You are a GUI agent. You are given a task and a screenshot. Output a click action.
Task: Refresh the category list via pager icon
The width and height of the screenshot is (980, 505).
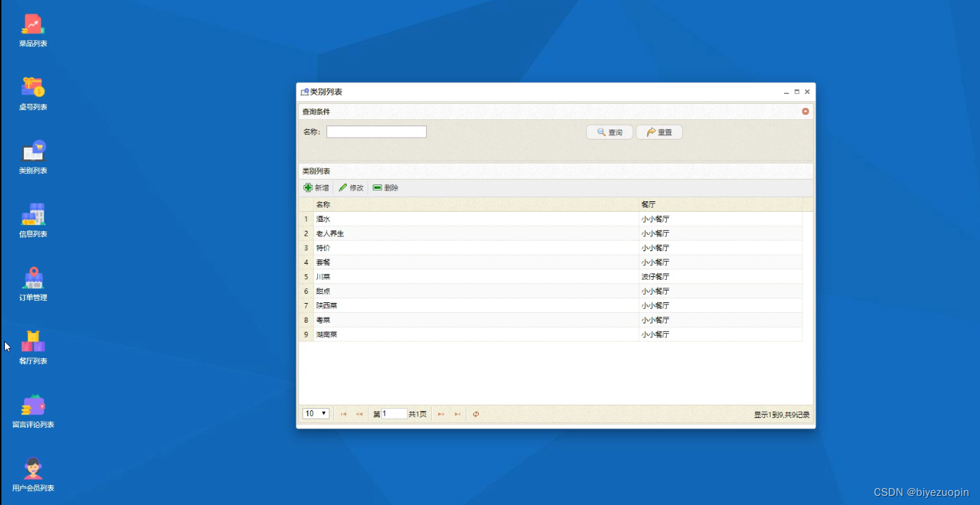tap(476, 414)
